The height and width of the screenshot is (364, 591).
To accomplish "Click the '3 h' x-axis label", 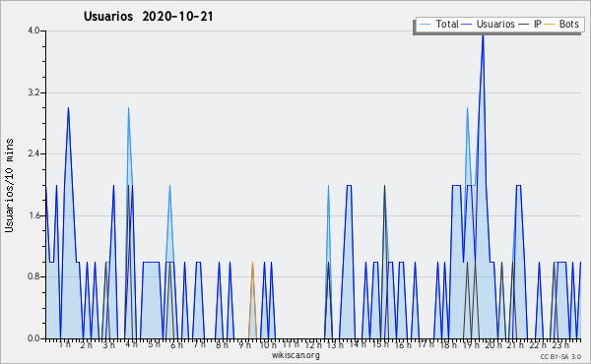I will coord(109,345).
